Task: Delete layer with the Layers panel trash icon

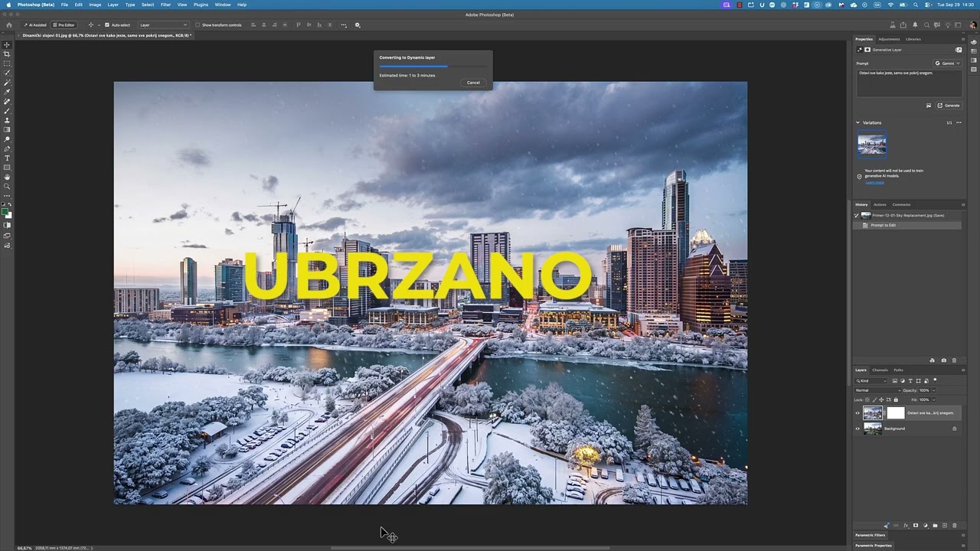Action: (954, 526)
